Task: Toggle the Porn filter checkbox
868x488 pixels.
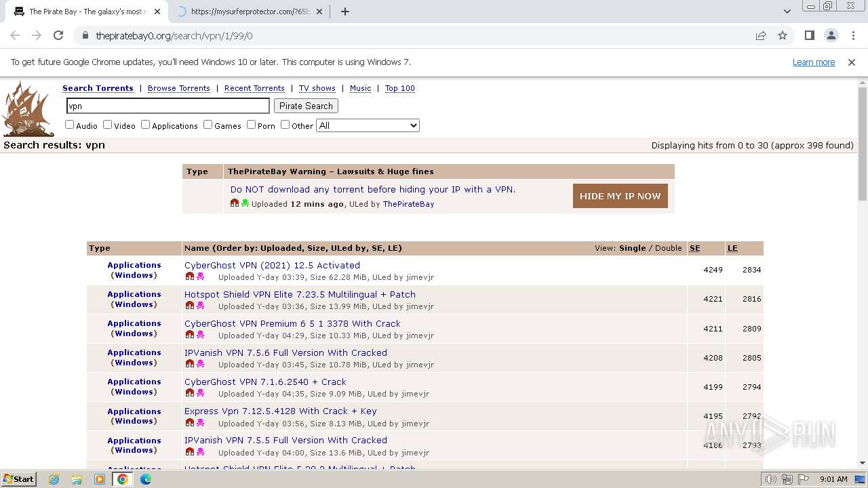Action: 251,125
